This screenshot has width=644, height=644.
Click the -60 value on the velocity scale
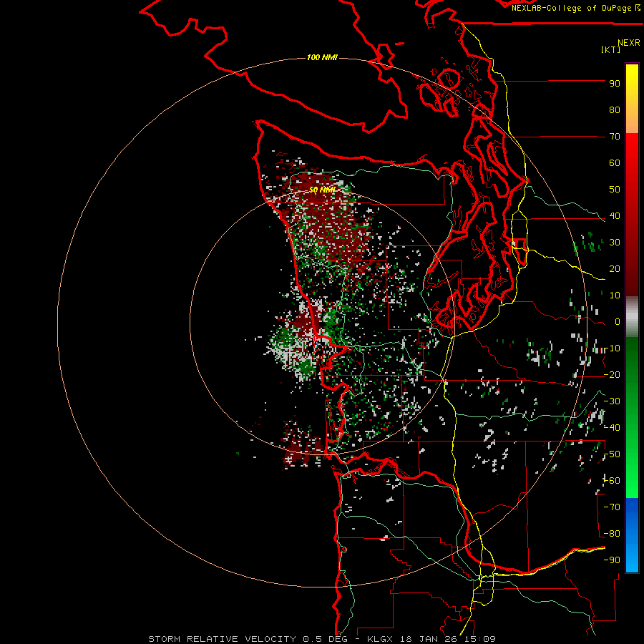click(x=612, y=481)
